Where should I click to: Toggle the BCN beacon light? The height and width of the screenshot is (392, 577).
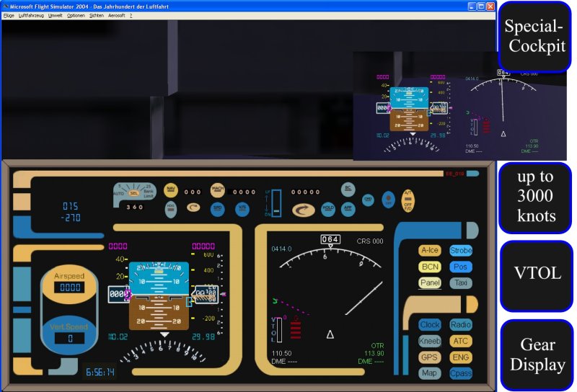coord(430,267)
